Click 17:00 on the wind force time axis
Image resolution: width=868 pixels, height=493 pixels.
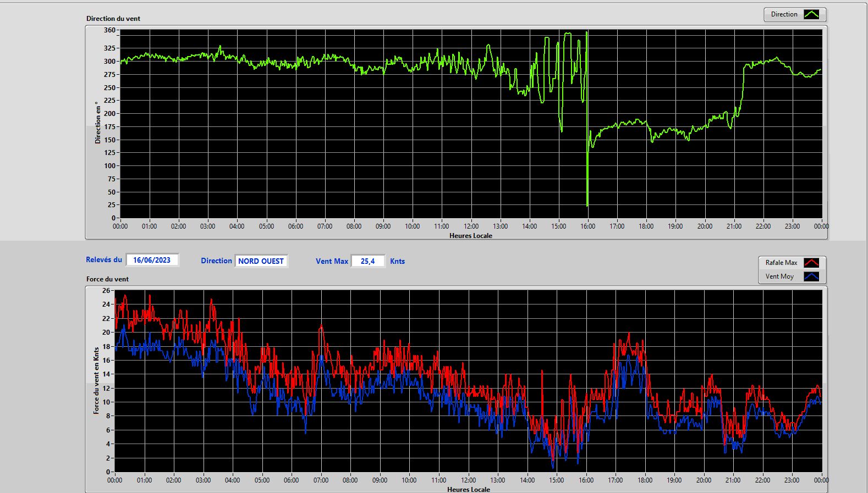(615, 480)
